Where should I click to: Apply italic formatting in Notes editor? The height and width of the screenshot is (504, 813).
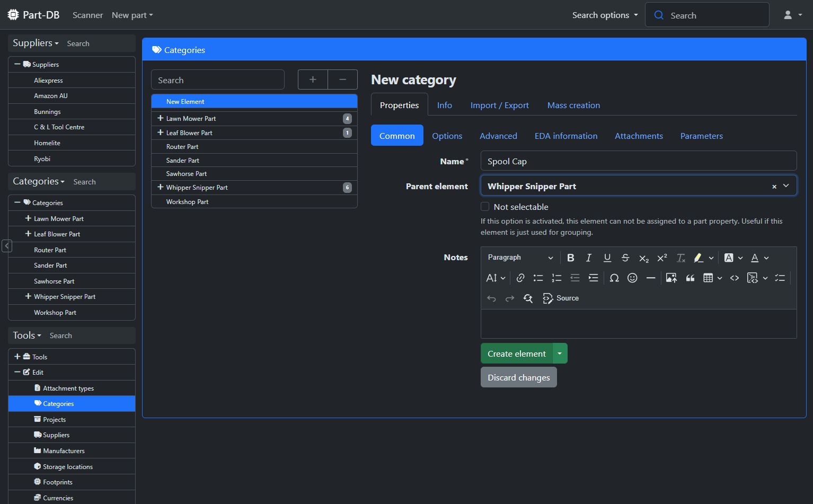[588, 258]
